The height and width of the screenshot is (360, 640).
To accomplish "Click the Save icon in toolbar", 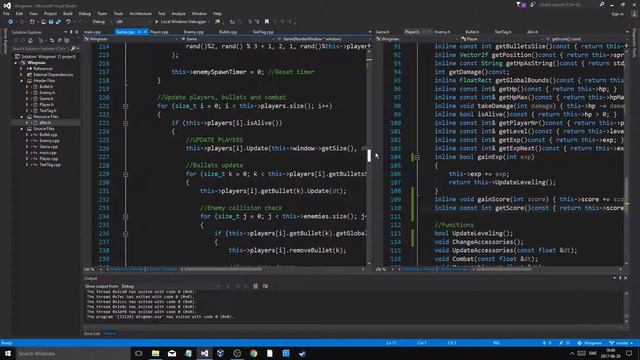I will (51, 22).
